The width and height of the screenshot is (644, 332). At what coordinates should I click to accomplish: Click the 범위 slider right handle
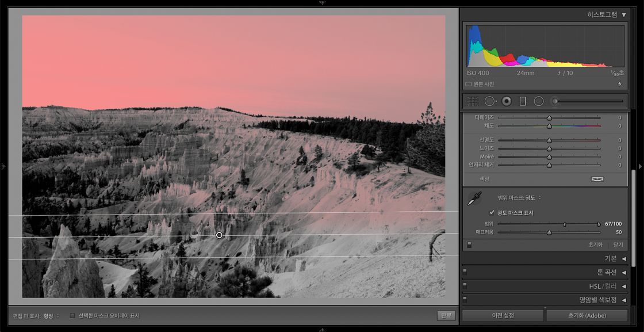click(599, 224)
